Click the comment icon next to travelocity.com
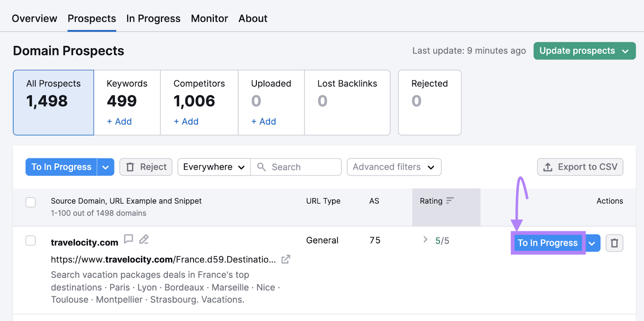 coord(128,239)
